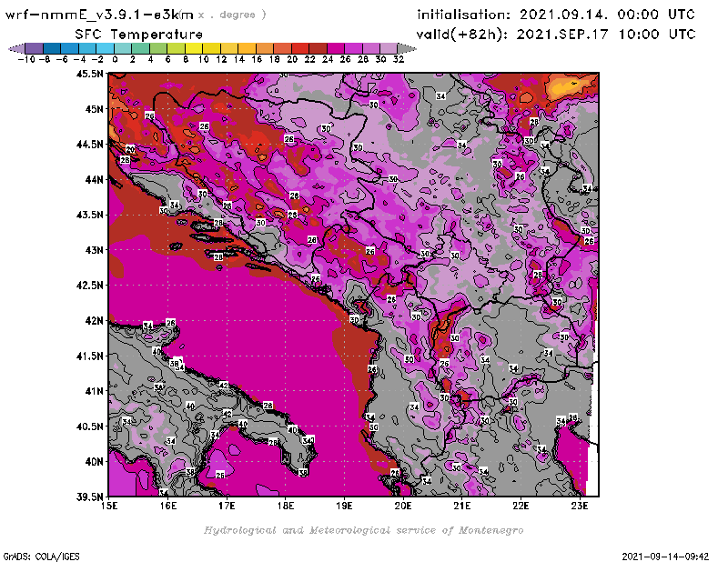The image size is (728, 562).
Task: Click the valid(+82h) 2021.SEP.17 10:00 UTC text
Action: [556, 35]
